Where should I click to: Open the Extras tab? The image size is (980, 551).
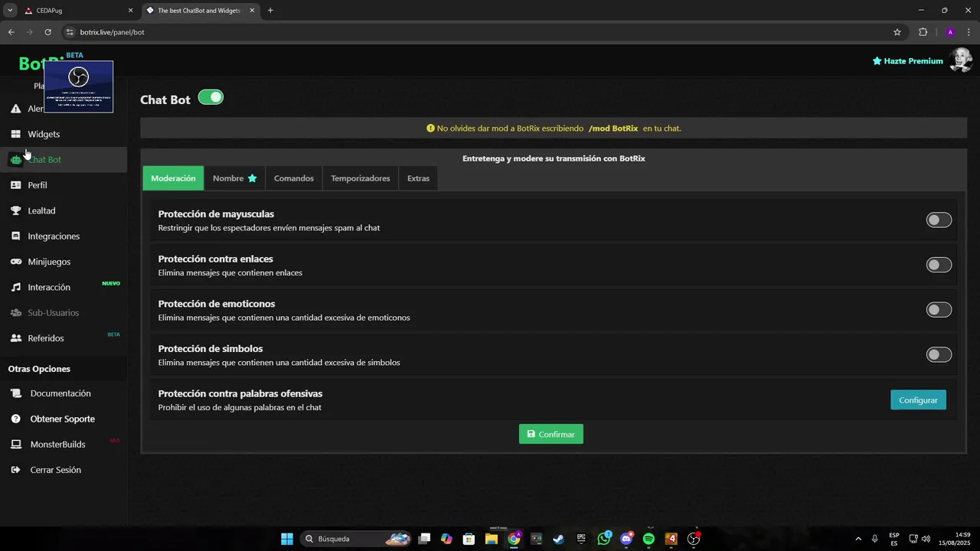tap(418, 178)
